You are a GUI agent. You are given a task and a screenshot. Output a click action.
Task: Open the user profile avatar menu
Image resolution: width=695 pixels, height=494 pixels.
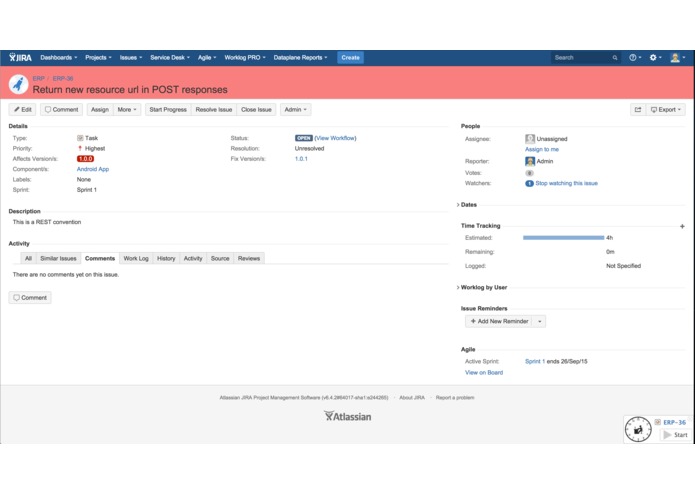pyautogui.click(x=677, y=58)
